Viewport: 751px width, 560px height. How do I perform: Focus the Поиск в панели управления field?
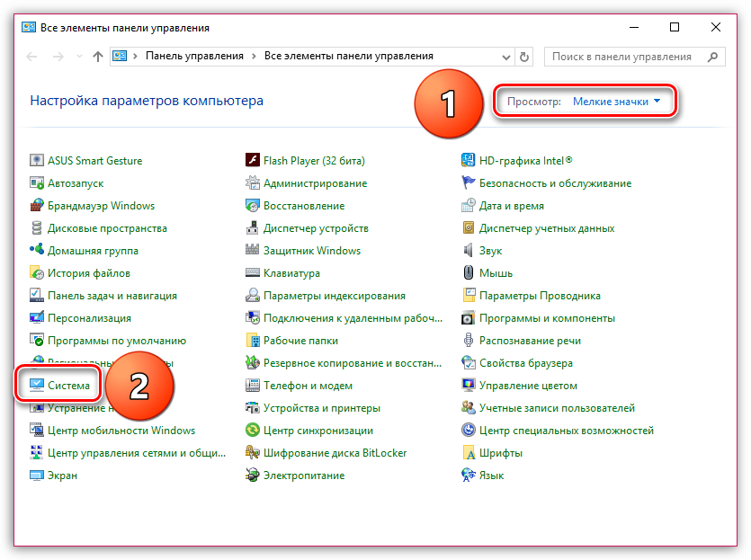[x=625, y=56]
